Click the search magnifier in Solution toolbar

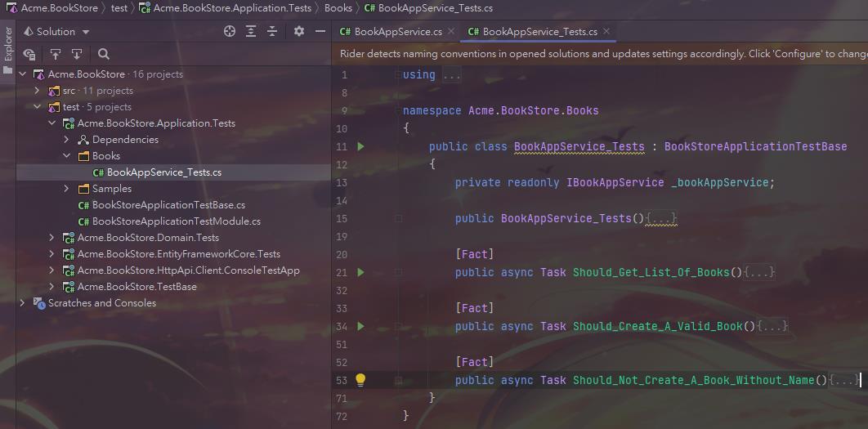pos(104,54)
